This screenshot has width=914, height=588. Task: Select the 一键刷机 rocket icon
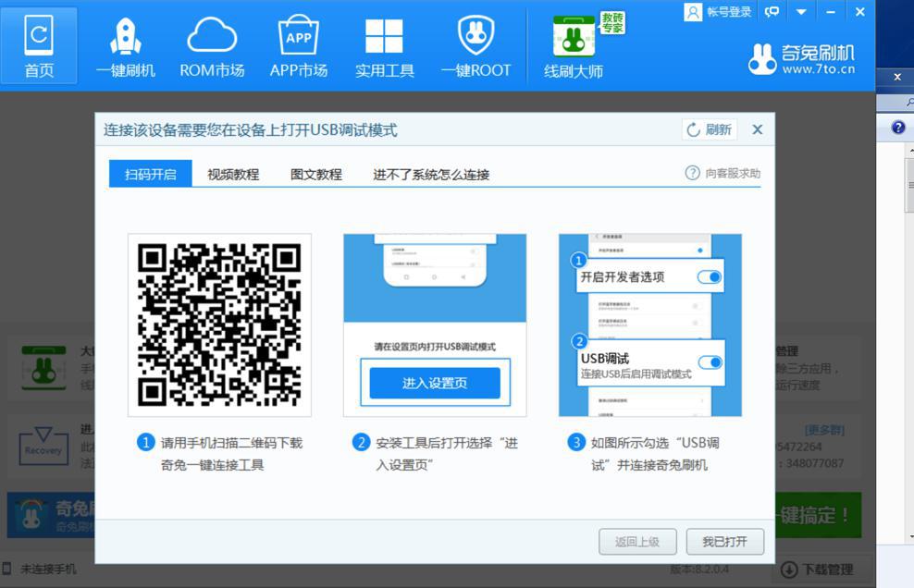(x=125, y=48)
